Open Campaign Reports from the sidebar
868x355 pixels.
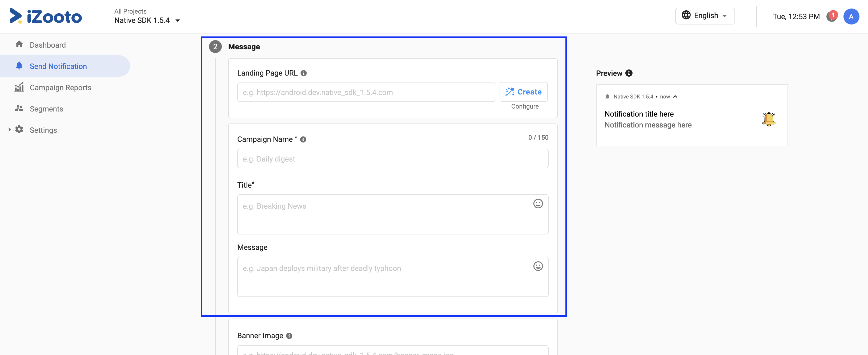[x=60, y=88]
